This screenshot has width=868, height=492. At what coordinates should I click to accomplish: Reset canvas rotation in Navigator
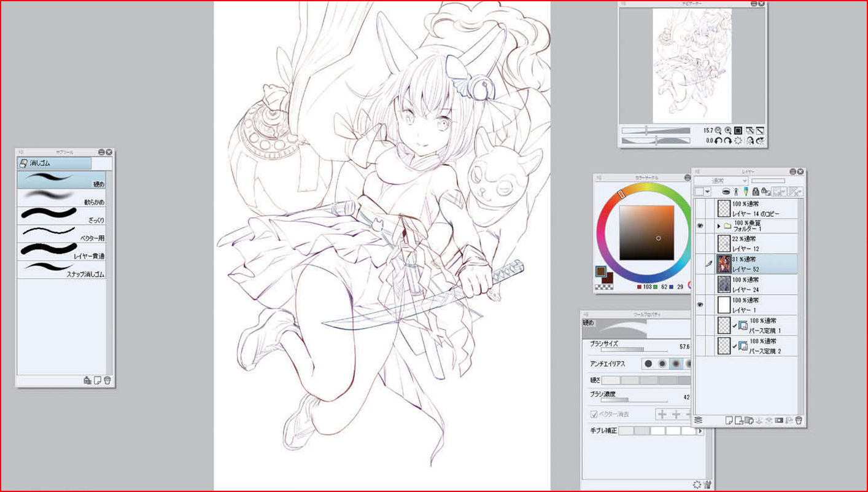(x=738, y=141)
